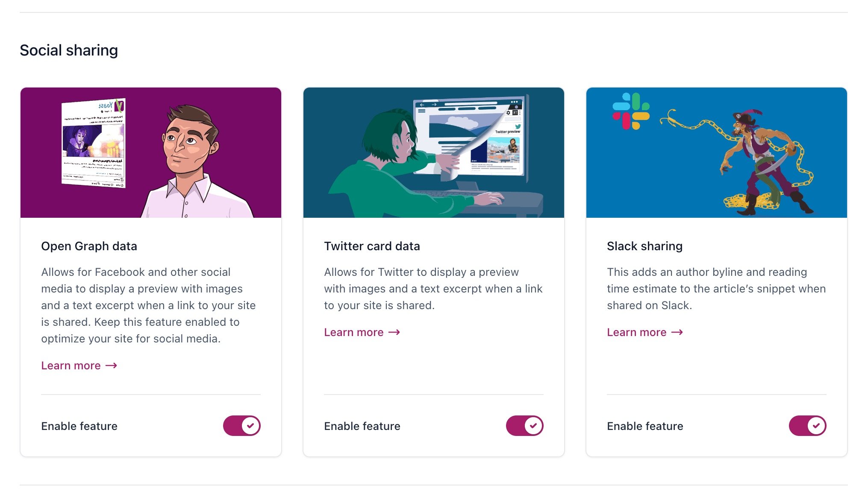Click the arrow next to Open Graph Learn more
This screenshot has width=868, height=497.
pos(112,365)
